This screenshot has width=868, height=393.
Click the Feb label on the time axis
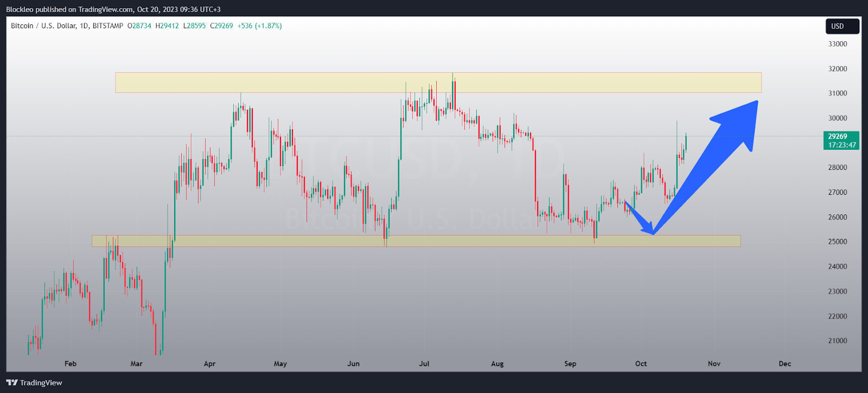[x=71, y=364]
